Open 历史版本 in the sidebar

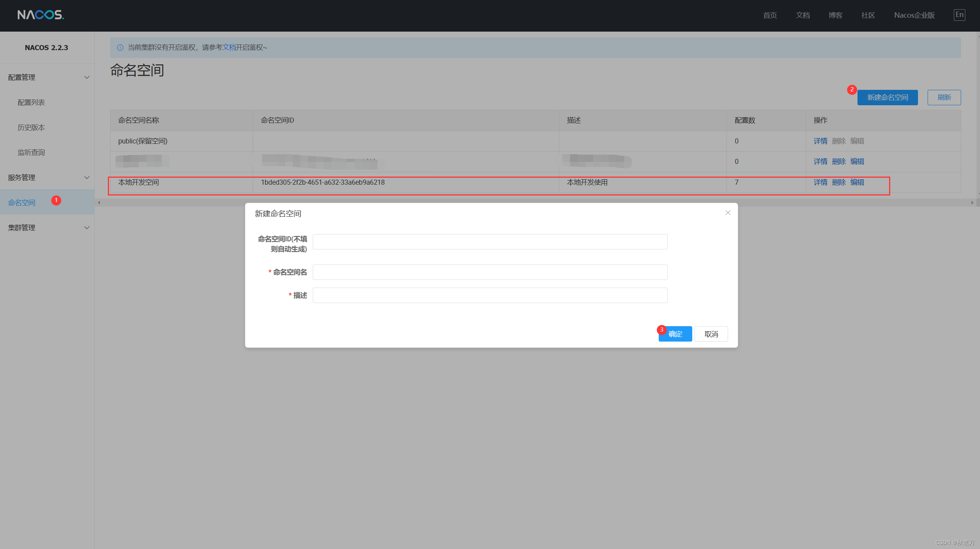click(31, 128)
